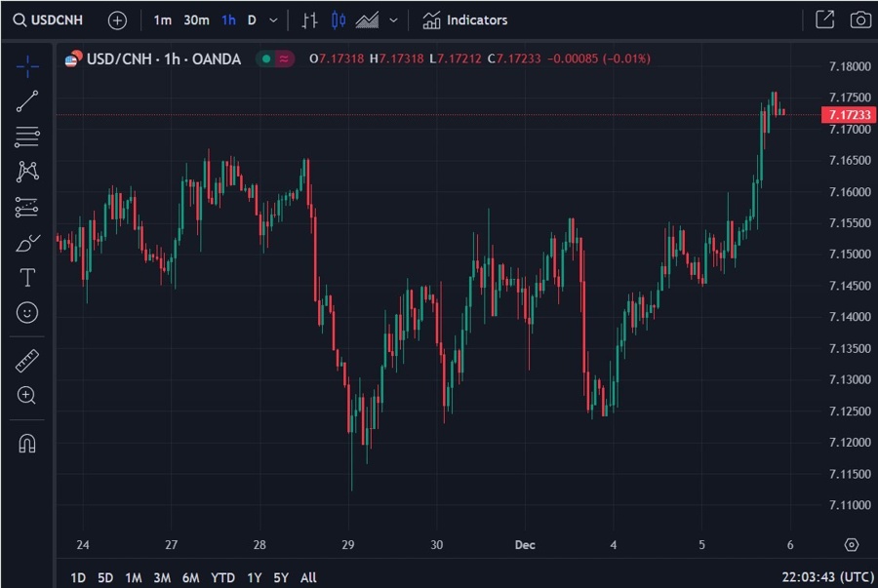878x588 pixels.
Task: Click the add symbol plus icon
Action: (117, 20)
